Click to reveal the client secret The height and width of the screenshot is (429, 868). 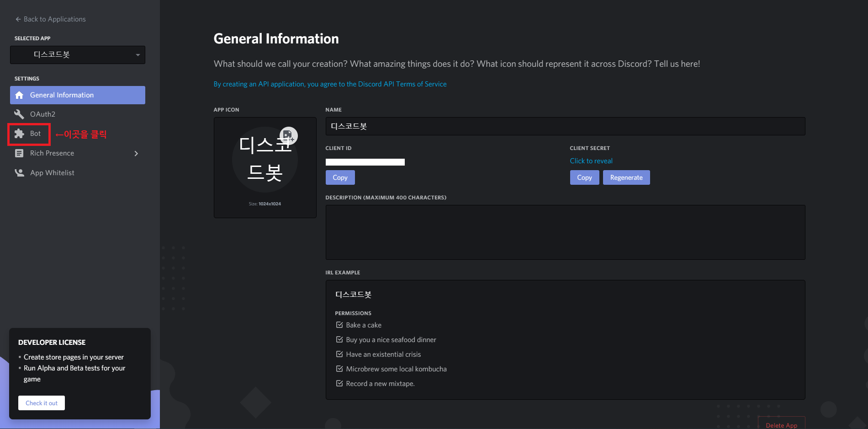coord(591,161)
